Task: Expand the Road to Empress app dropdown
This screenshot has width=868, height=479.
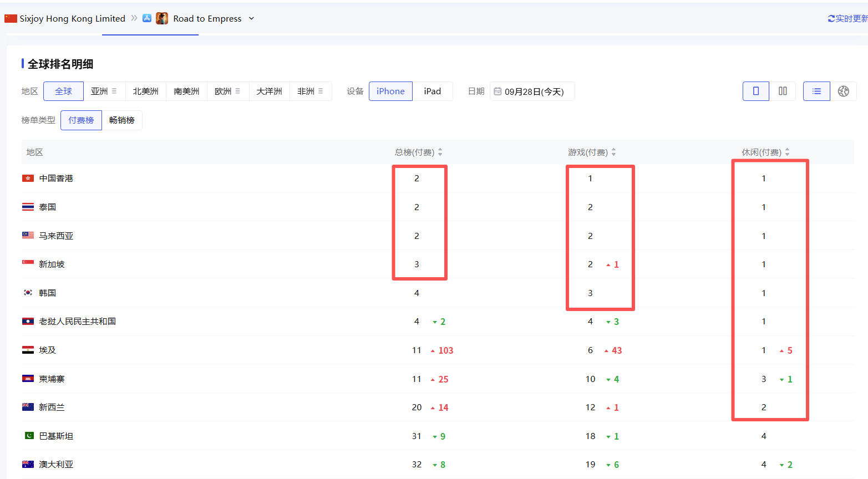Action: pyautogui.click(x=251, y=19)
